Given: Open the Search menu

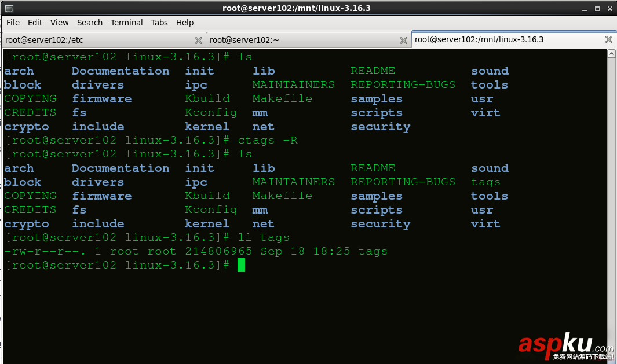Looking at the screenshot, I should (x=90, y=23).
